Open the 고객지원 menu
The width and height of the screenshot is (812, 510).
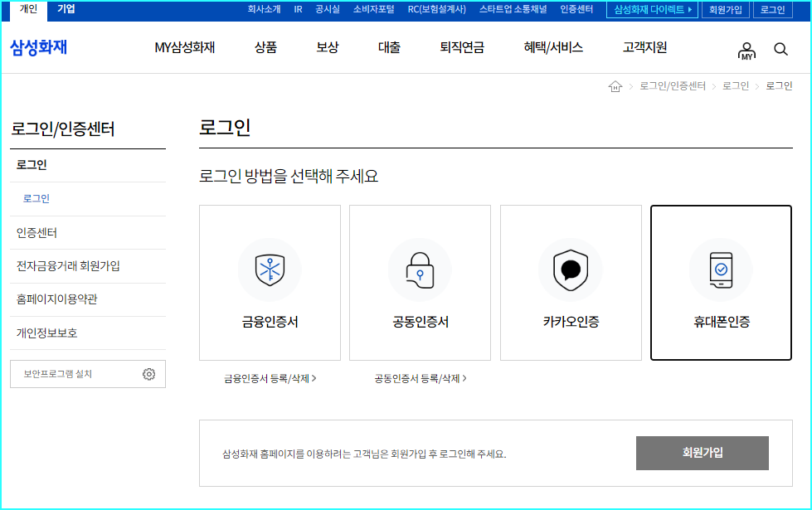(644, 47)
